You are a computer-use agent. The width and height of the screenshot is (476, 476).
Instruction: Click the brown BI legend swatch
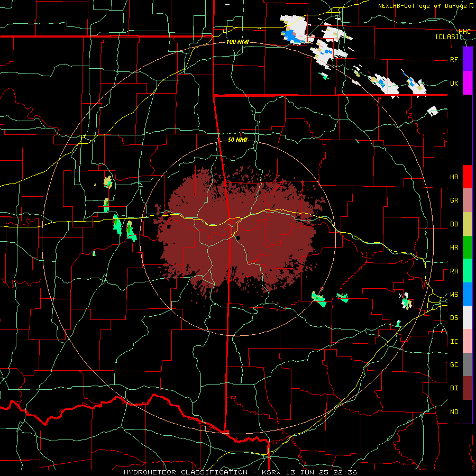click(x=467, y=388)
